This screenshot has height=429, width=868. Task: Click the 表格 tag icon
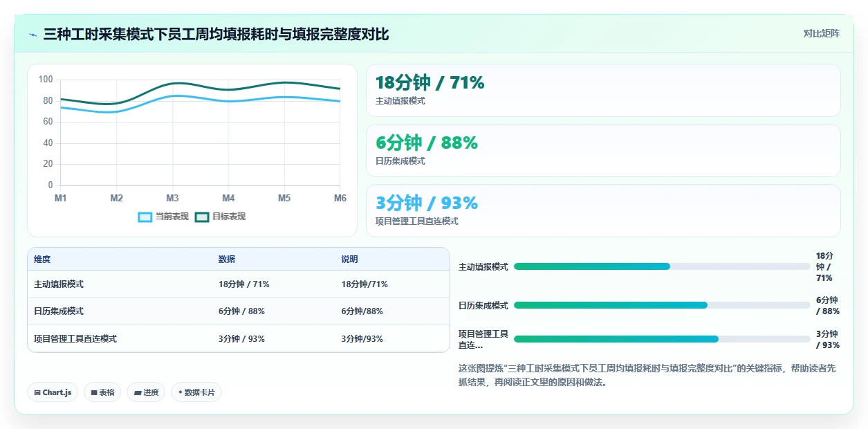coord(93,392)
